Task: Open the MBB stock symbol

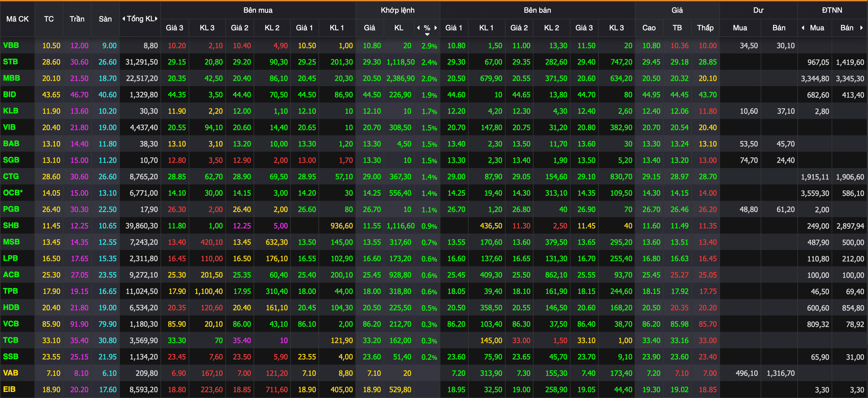Action: click(12, 78)
